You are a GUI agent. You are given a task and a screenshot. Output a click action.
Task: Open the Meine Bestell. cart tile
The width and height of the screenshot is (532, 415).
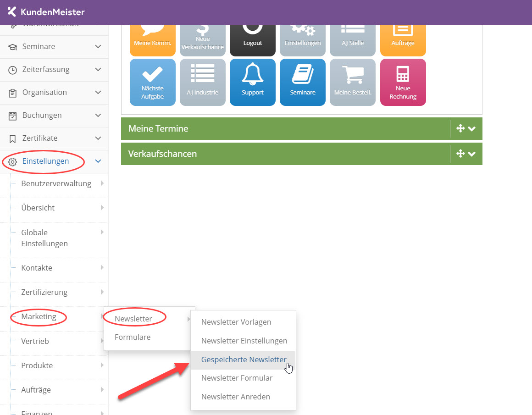pyautogui.click(x=353, y=83)
